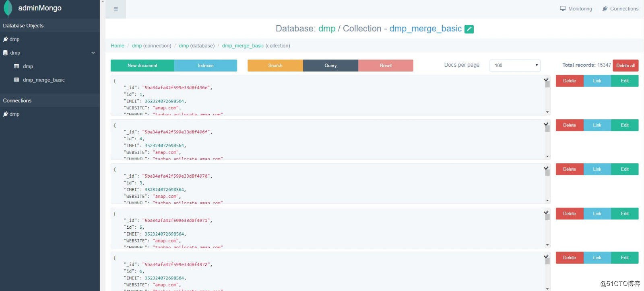
Task: Expand document 5ba34afa42f599e33d8f4971 chevron
Action: (546, 212)
